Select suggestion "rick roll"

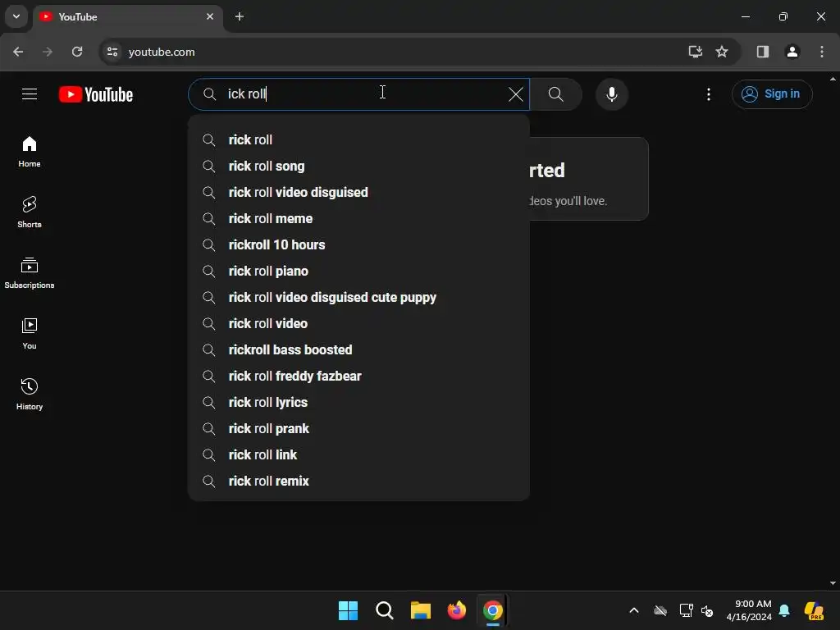(358, 139)
